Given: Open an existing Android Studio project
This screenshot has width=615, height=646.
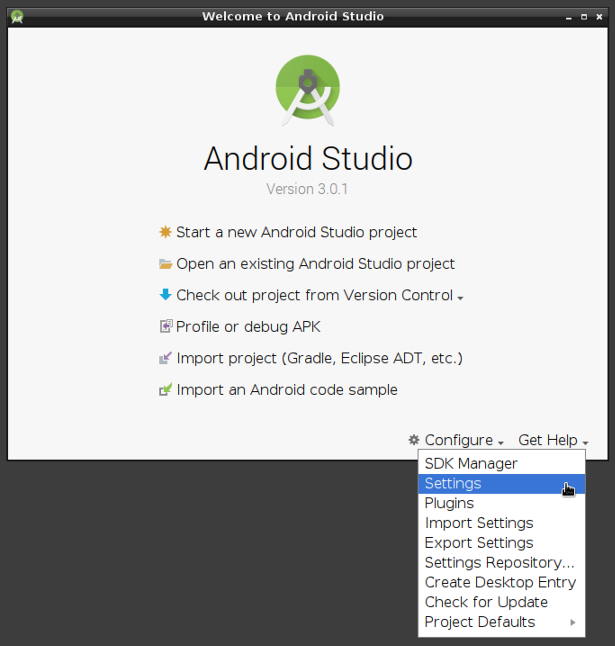Looking at the screenshot, I should pos(316,264).
